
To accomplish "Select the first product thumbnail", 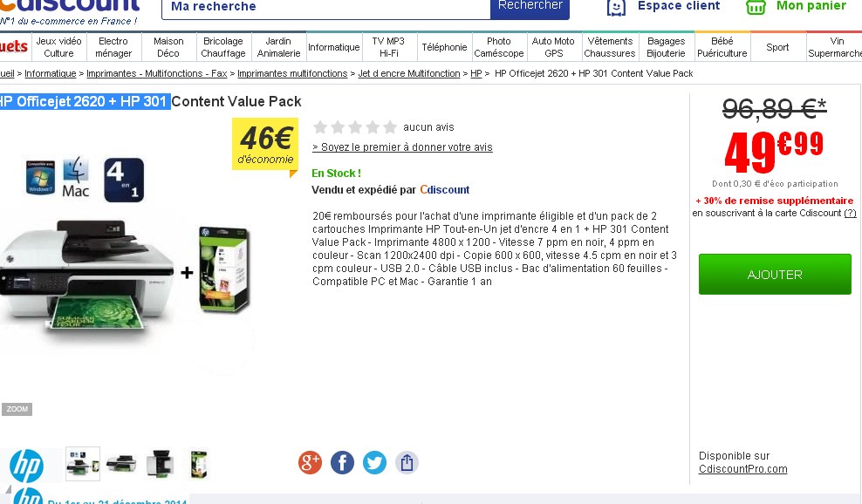I will (83, 464).
